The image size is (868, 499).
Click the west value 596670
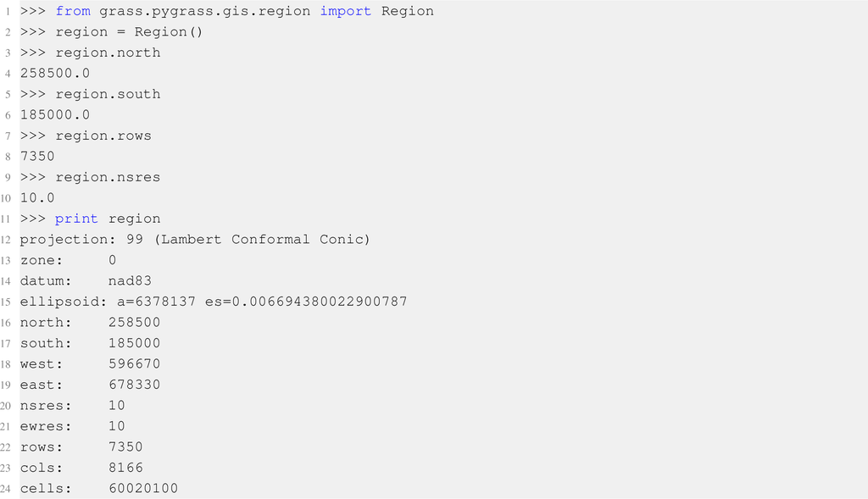134,364
